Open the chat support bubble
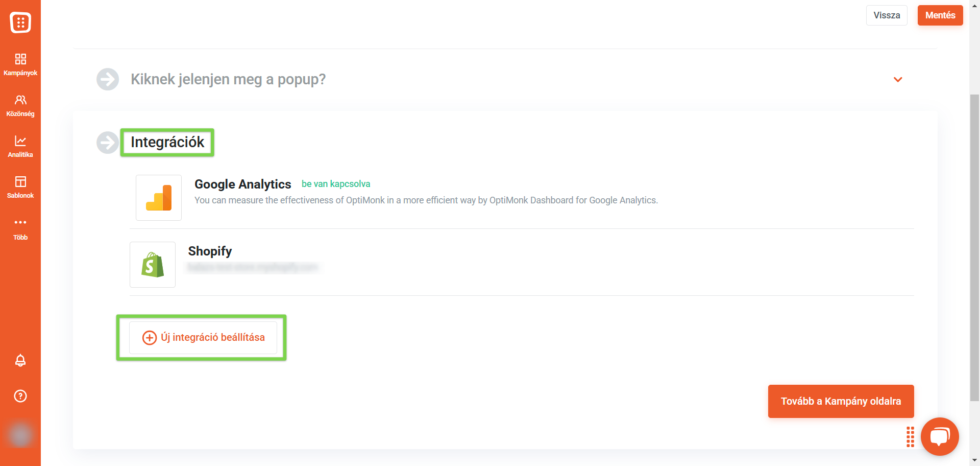 [940, 436]
